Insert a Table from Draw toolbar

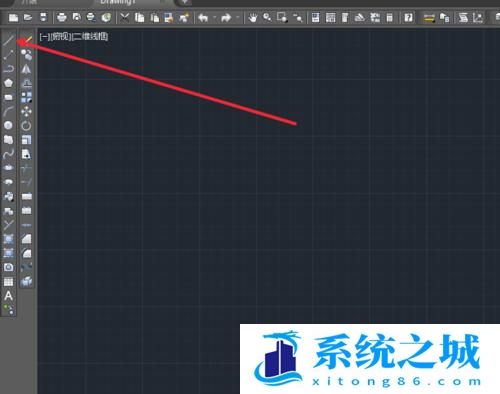[9, 282]
